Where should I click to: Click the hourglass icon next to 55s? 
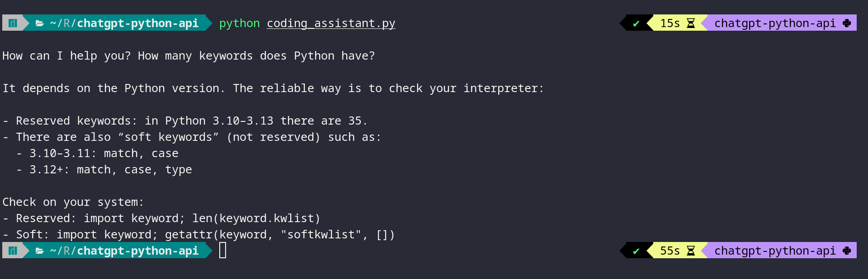pos(691,251)
